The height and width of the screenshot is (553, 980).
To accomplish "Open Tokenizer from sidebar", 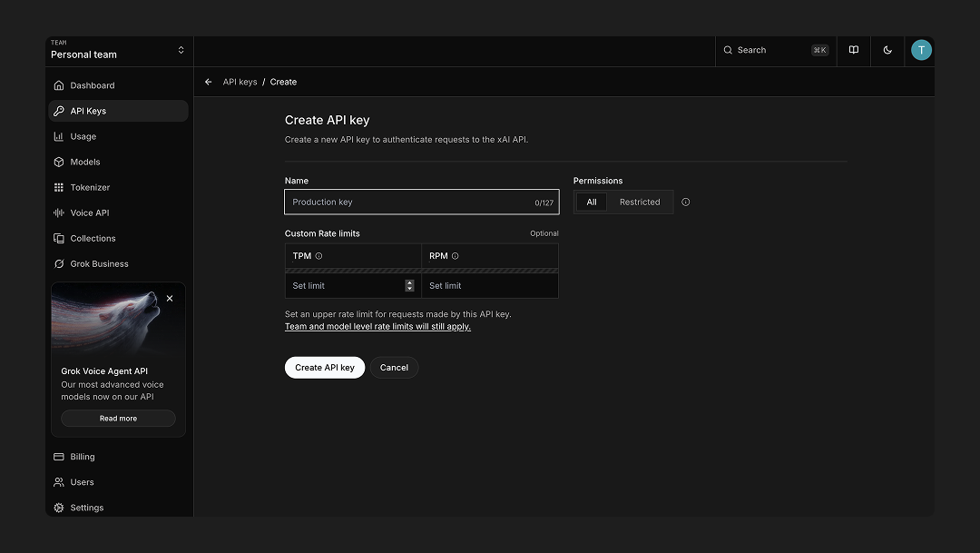I will click(118, 188).
